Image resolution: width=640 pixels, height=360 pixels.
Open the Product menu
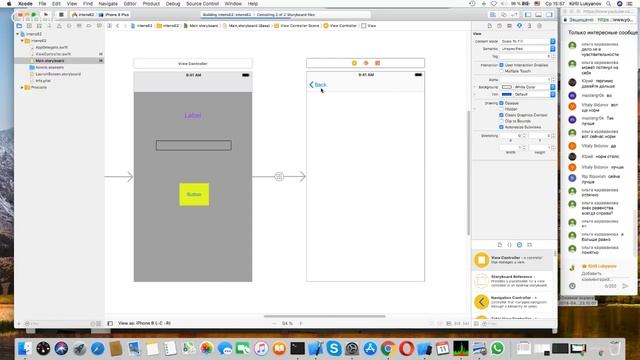click(151, 4)
